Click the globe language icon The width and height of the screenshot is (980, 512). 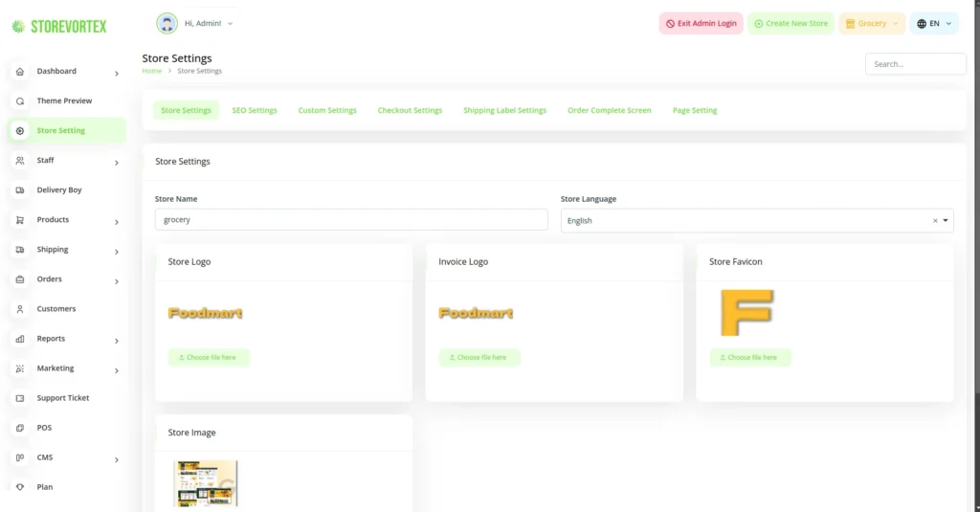click(922, 24)
